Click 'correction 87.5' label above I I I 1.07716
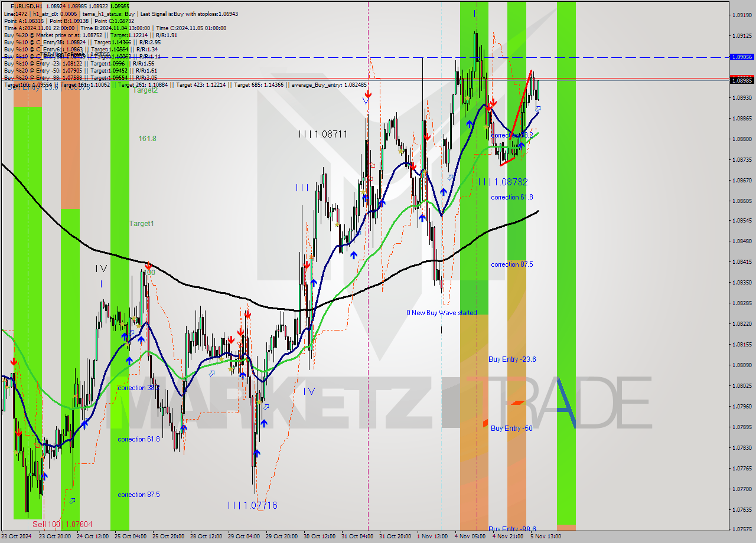 point(139,495)
